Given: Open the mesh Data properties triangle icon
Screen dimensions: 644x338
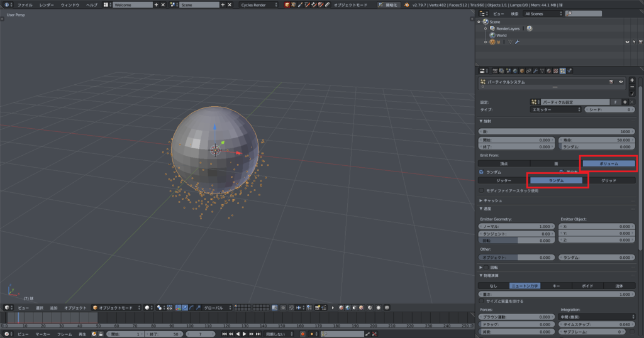Looking at the screenshot, I should click(x=542, y=71).
